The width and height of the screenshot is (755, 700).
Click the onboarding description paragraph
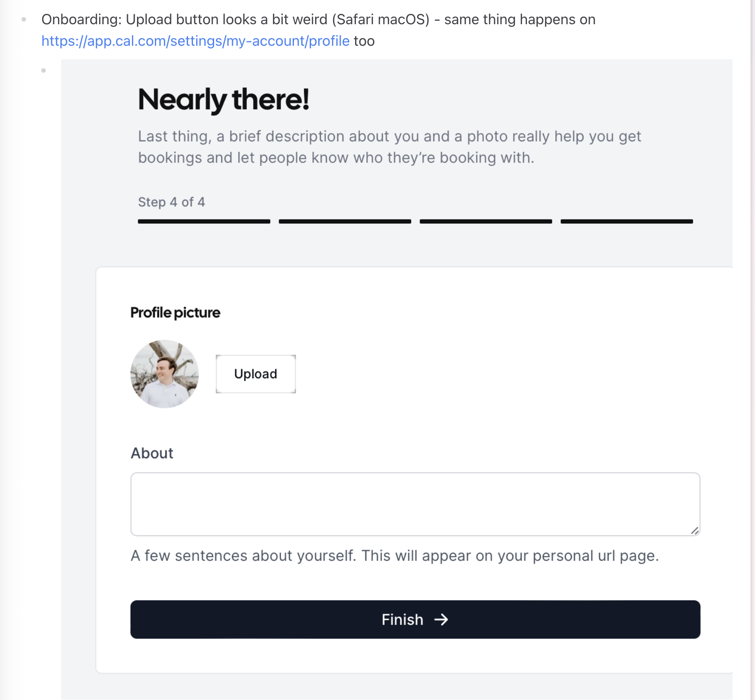pyautogui.click(x=390, y=147)
